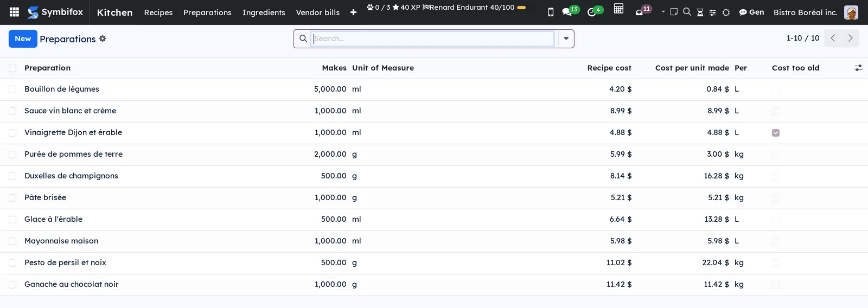Click the 11.42 $ recipe cost cell
This screenshot has height=308, width=868.
pyautogui.click(x=619, y=284)
